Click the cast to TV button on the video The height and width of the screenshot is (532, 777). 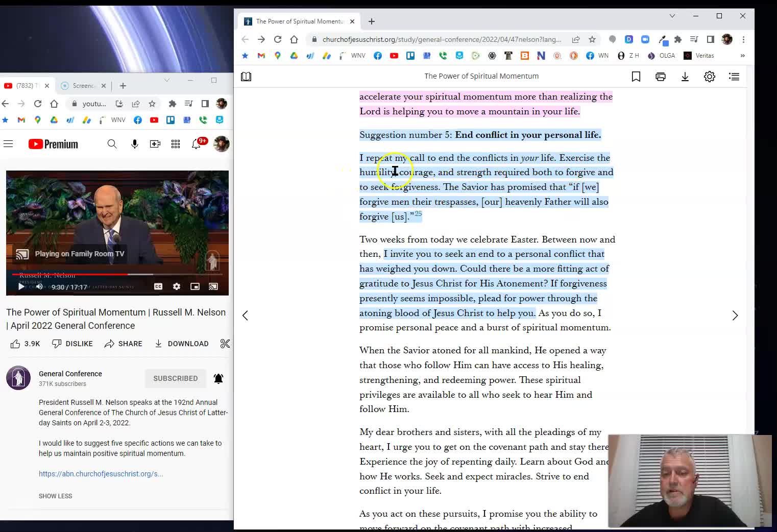click(213, 286)
